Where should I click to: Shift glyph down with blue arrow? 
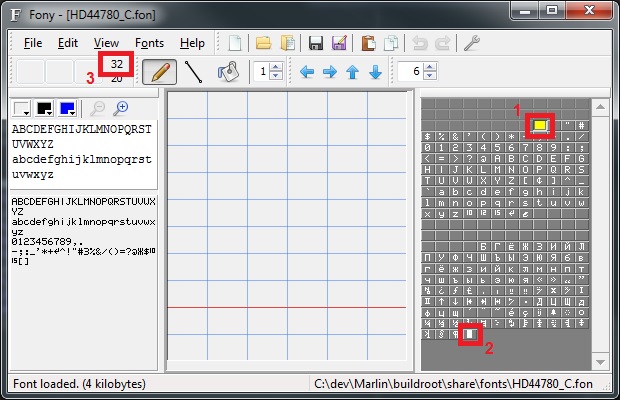click(x=376, y=72)
